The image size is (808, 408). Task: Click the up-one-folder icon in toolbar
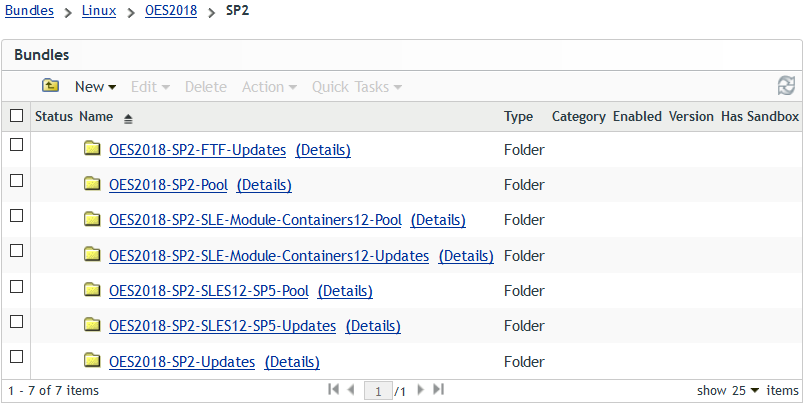(x=50, y=87)
